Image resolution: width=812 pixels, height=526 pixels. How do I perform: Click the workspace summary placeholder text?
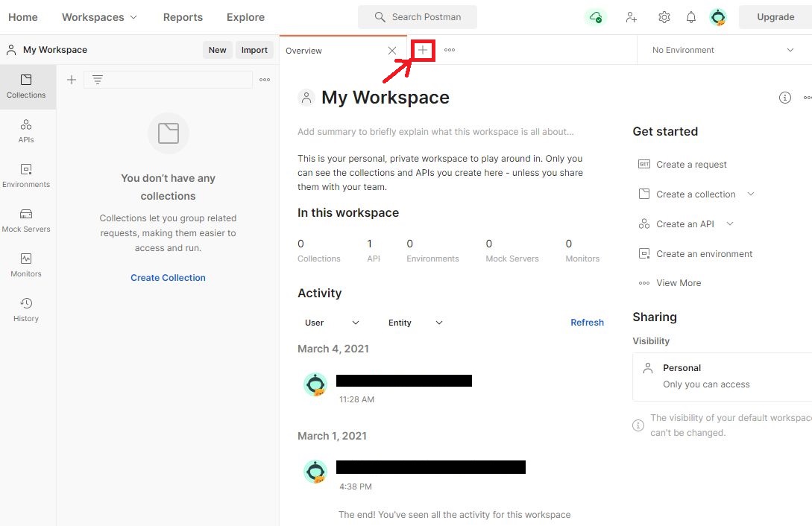pos(435,132)
